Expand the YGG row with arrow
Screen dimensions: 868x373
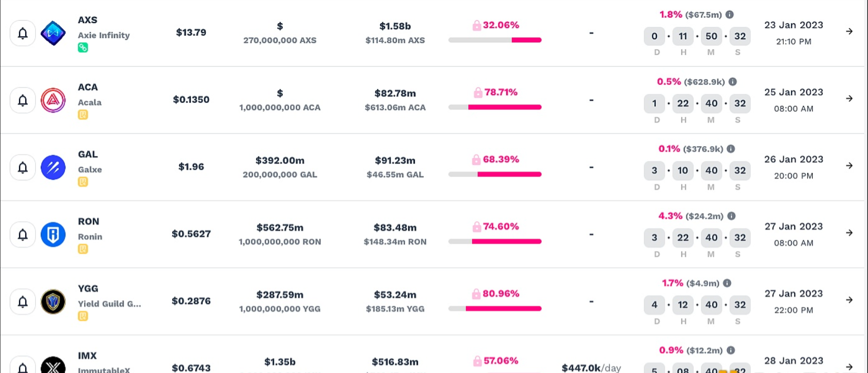(849, 300)
